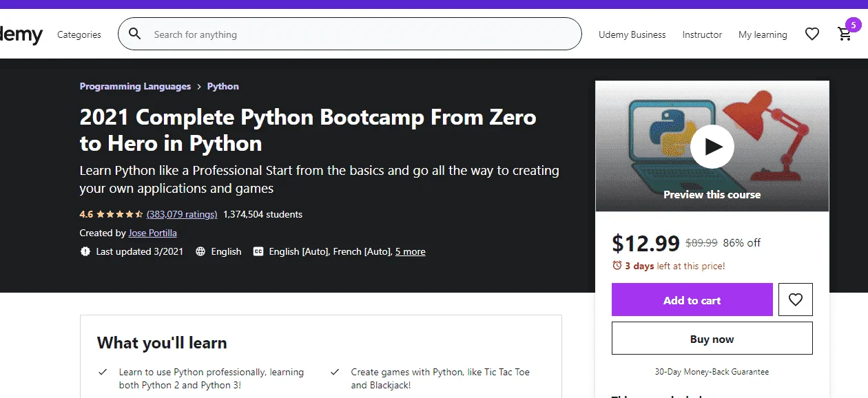The width and height of the screenshot is (868, 398).
Task: Click the $12.99 price
Action: [x=645, y=242]
